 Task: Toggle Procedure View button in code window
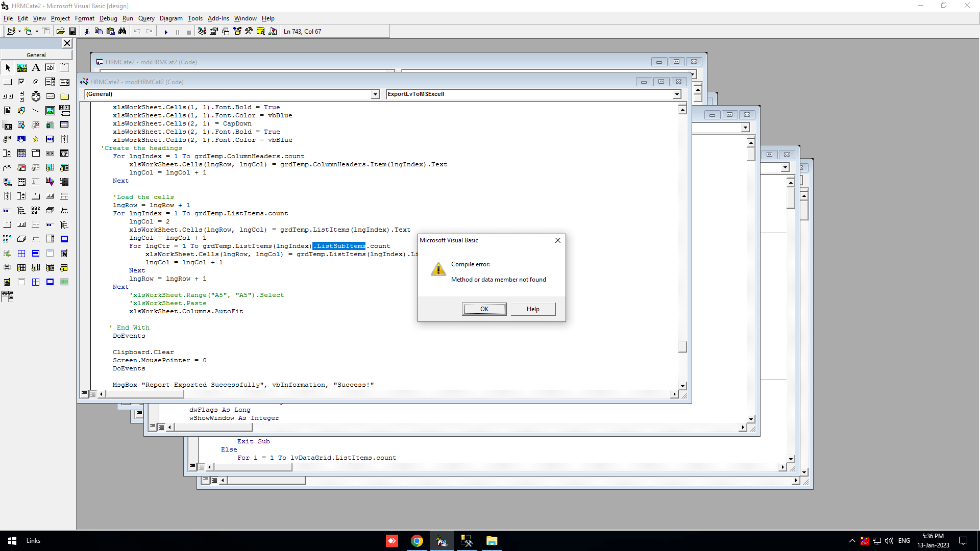point(84,394)
